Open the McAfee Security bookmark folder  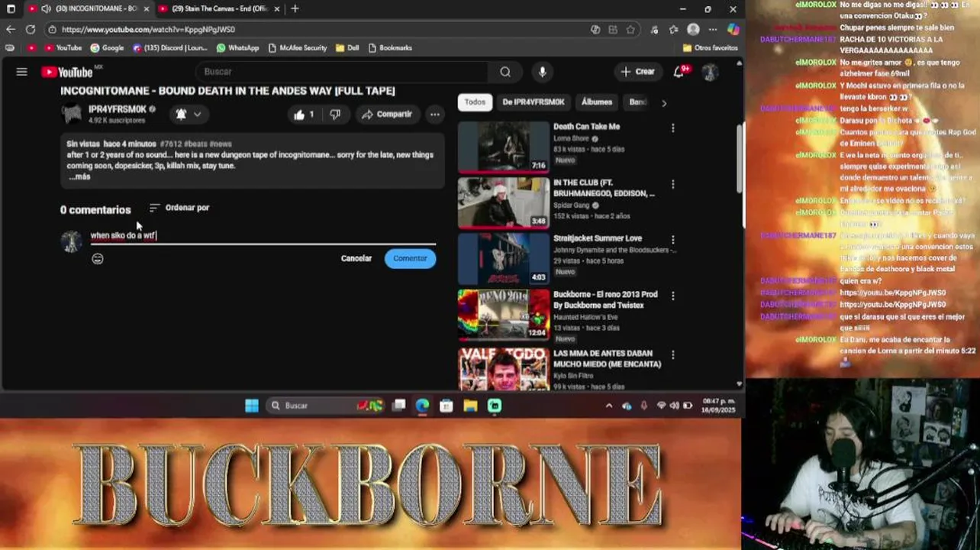pyautogui.click(x=297, y=47)
